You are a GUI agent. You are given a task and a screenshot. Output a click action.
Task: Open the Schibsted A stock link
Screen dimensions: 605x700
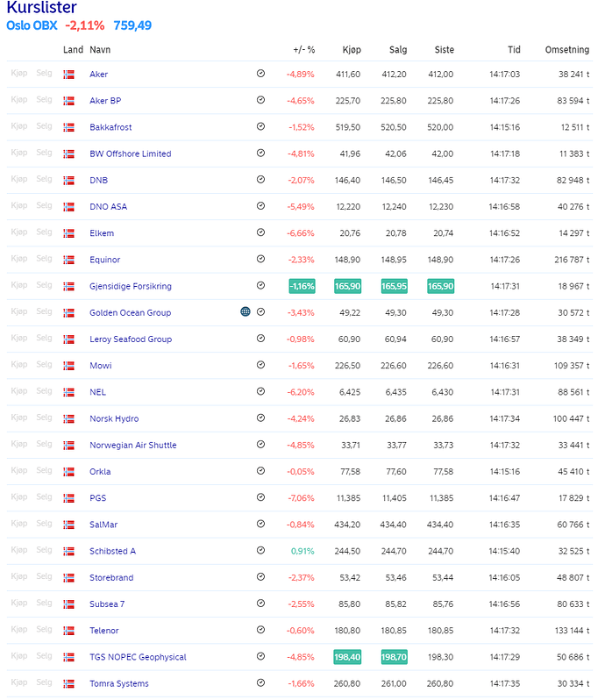(x=112, y=551)
